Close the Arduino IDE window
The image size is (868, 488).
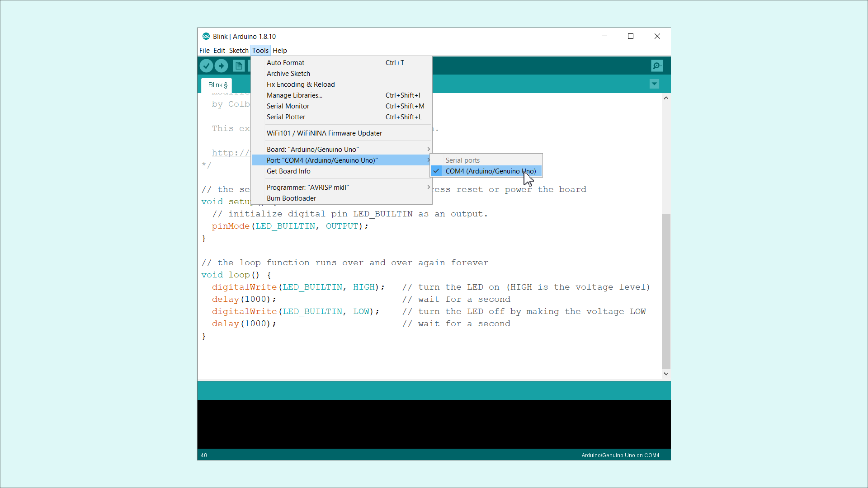pos(657,36)
